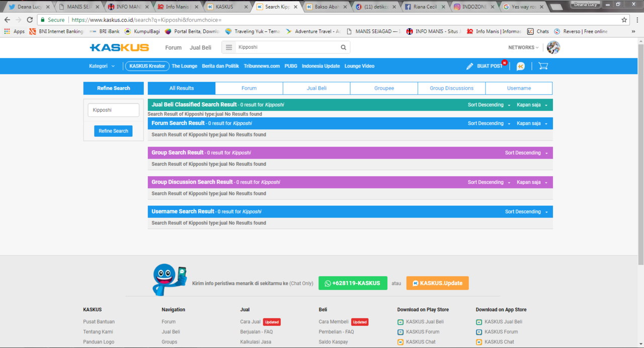The height and width of the screenshot is (348, 644).
Task: Open Berita dan Politik link
Action: [x=220, y=66]
